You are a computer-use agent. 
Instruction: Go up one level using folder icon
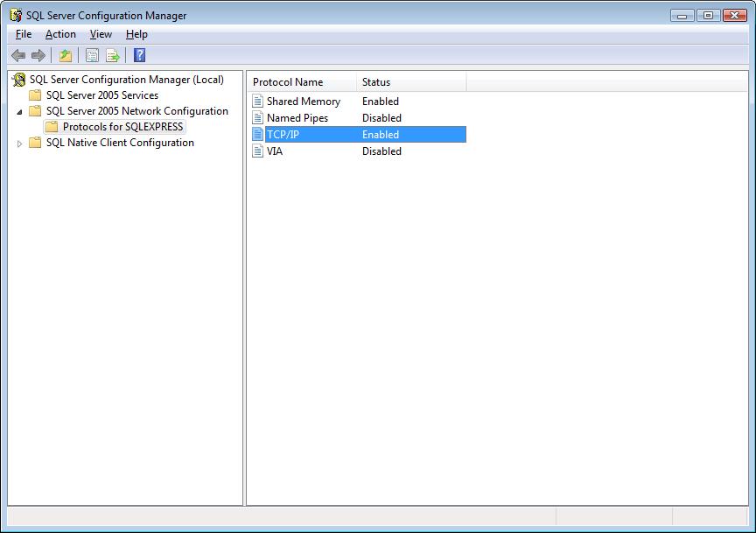(66, 55)
